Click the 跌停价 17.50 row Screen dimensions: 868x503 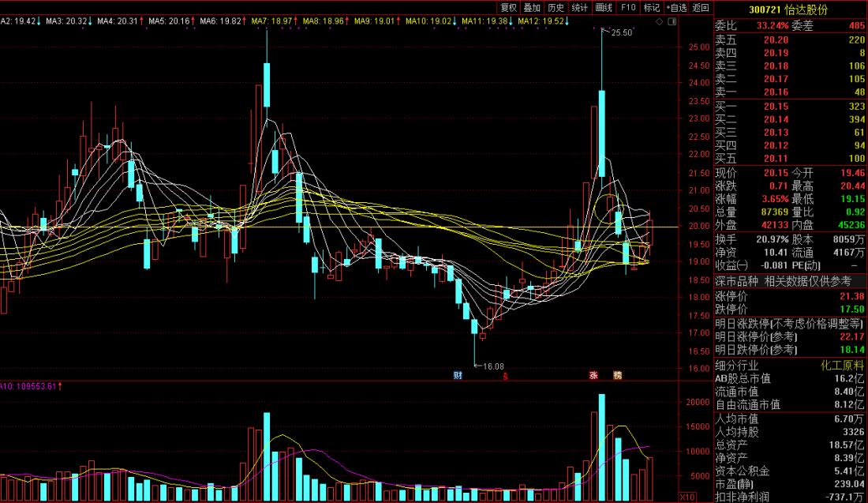pyautogui.click(x=790, y=309)
